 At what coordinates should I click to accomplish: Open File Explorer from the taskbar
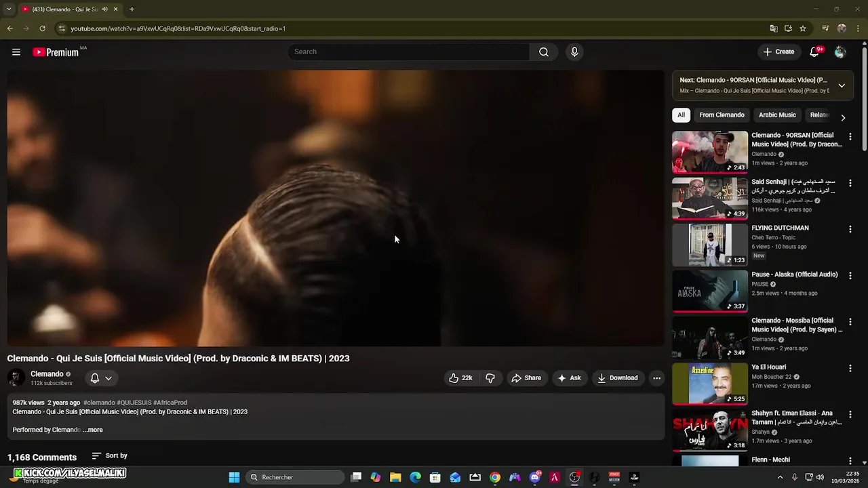click(x=395, y=477)
